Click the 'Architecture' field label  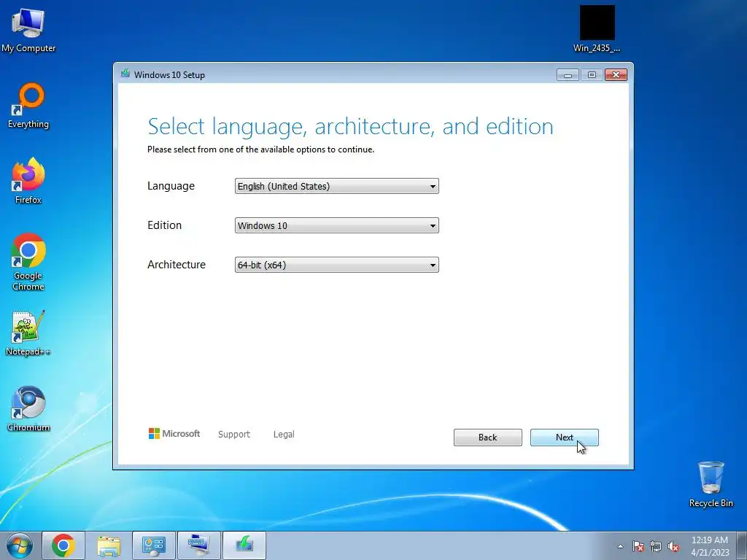tap(177, 264)
